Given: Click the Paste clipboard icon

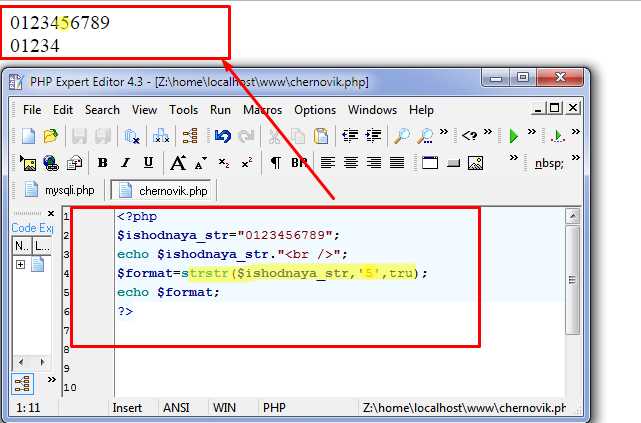Looking at the screenshot, I should 321,136.
